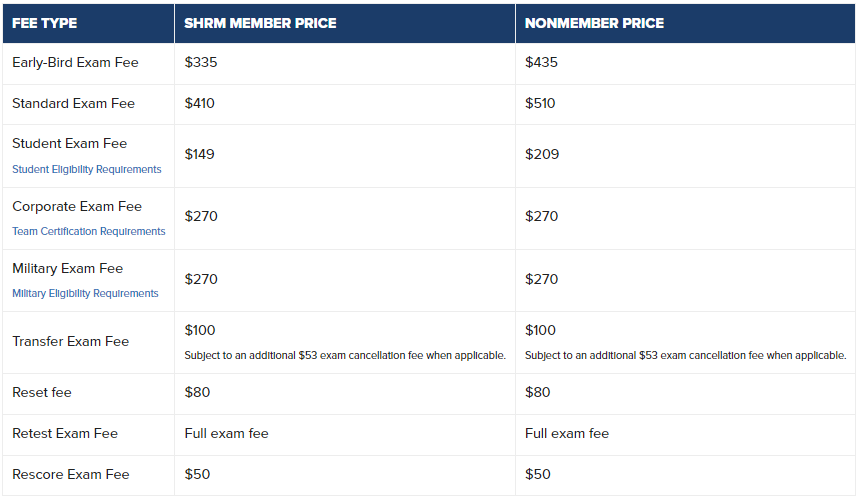The height and width of the screenshot is (498, 858).
Task: Select the $209 student nonmember price
Action: pos(542,154)
